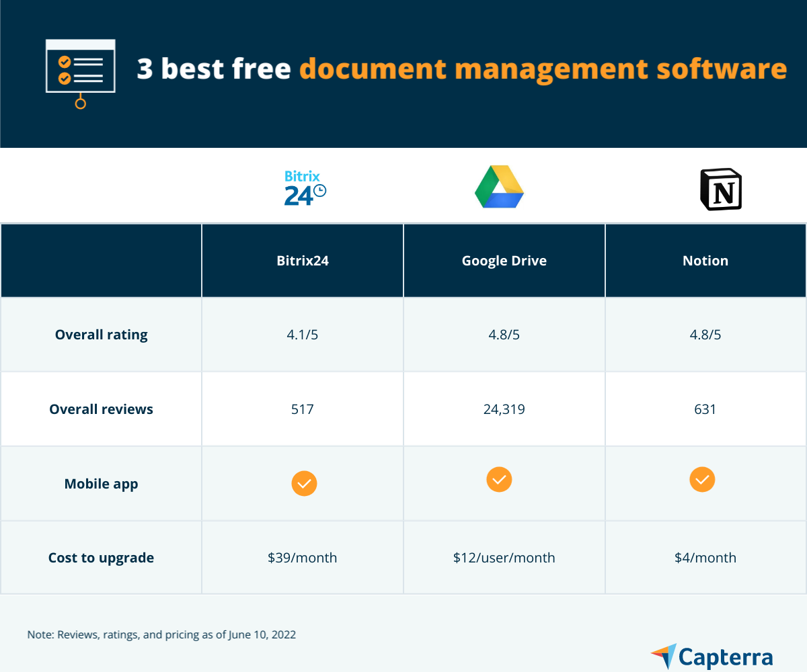This screenshot has height=672, width=807.
Task: Select the Notion column header
Action: [x=705, y=261]
